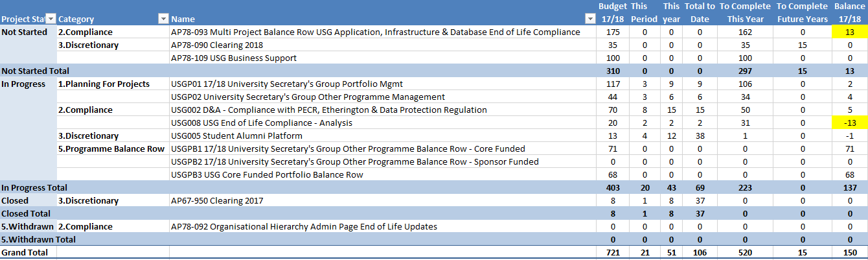Click the AP67-950 Clearing 2017 cell

pos(217,201)
